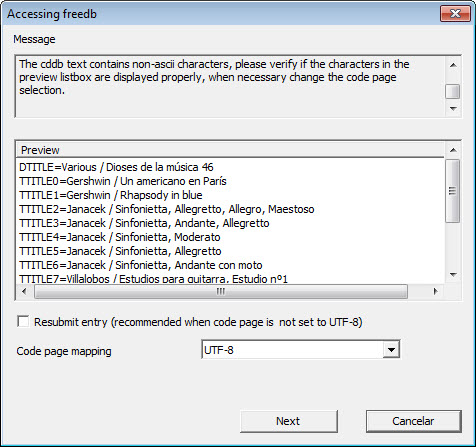Close the Accessing freedb dialog

[x=455, y=14]
